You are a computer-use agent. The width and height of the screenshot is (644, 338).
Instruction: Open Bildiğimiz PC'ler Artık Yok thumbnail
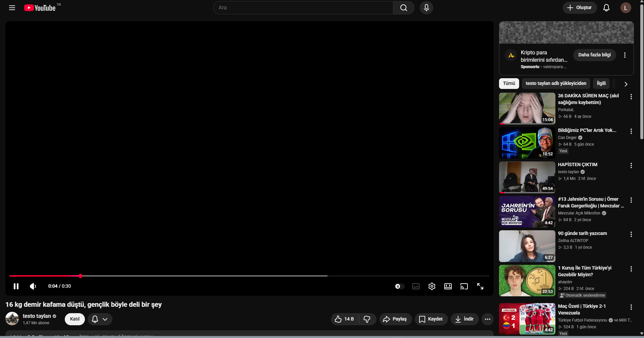(527, 143)
